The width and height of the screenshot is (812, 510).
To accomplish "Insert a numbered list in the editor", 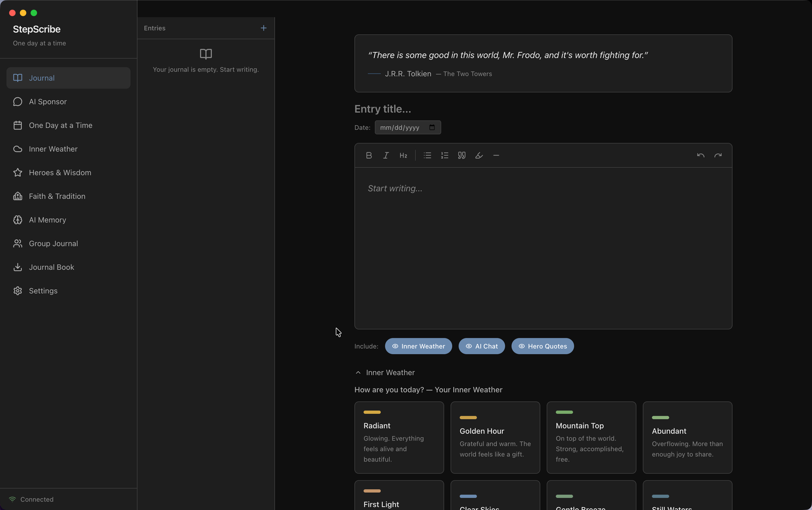I will click(444, 155).
